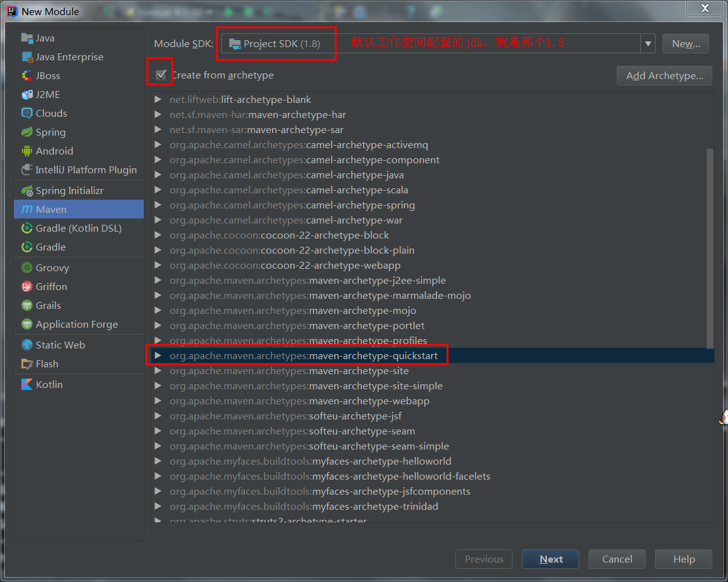The image size is (728, 582).
Task: Expand myfaces-archetype-helloworld entry
Action: [158, 461]
